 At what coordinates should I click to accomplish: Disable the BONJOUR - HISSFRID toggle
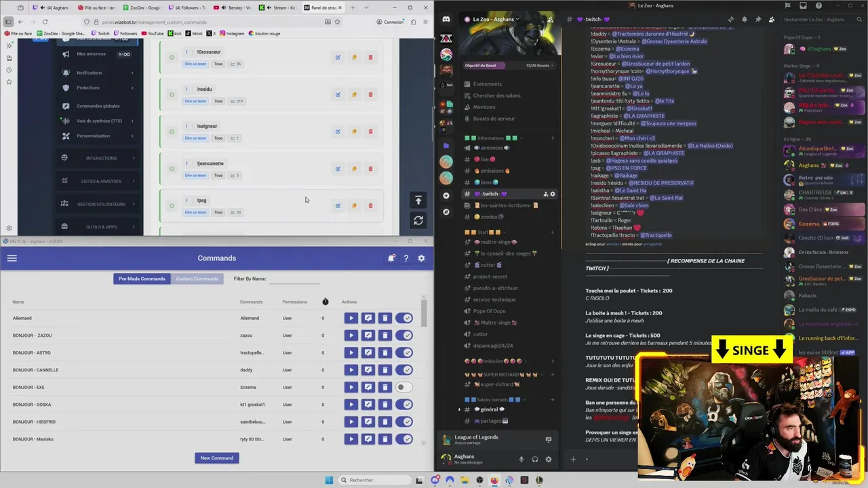[404, 422]
